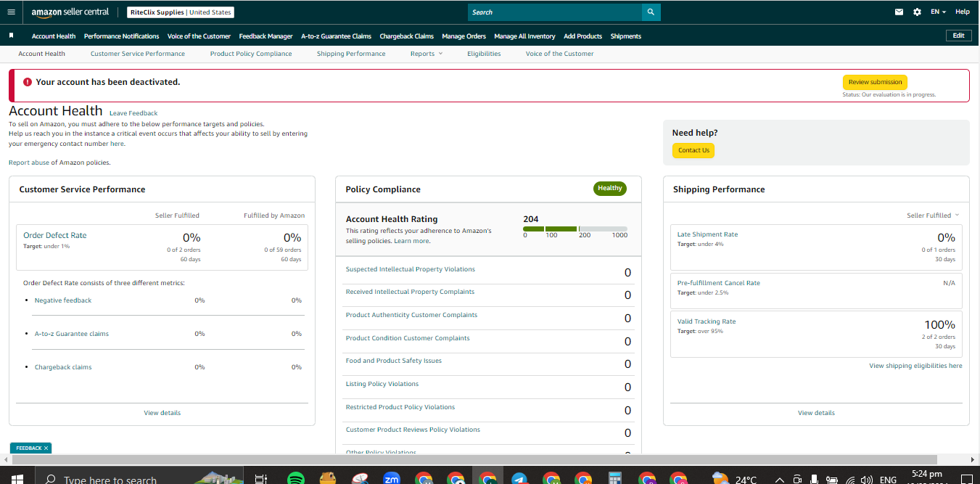This screenshot has width=980, height=484.
Task: Click the Help link in header
Action: (962, 12)
